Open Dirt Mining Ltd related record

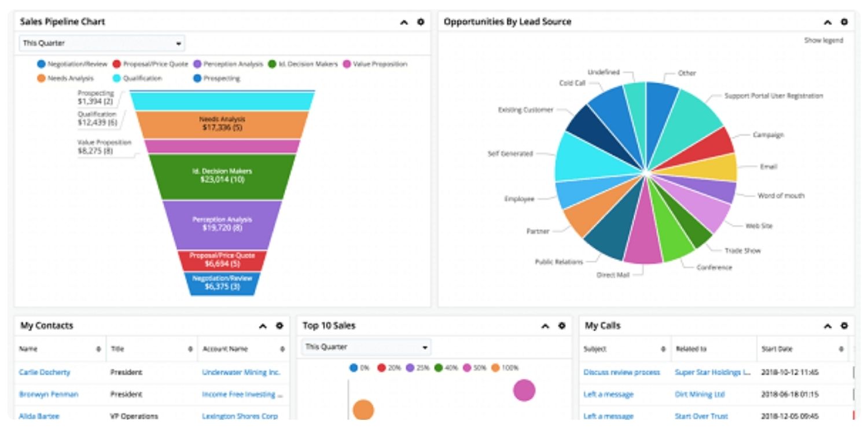coord(700,394)
